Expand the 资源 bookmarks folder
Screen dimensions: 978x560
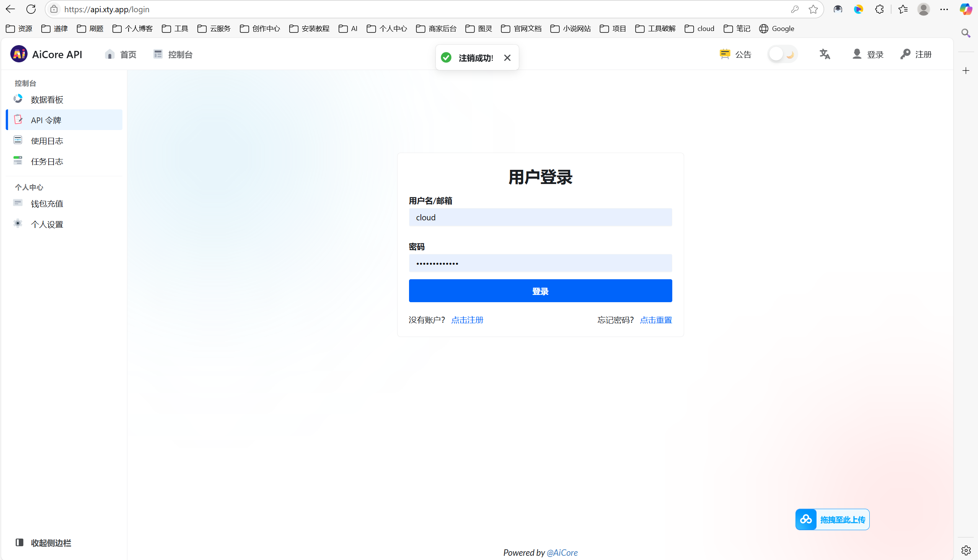19,28
